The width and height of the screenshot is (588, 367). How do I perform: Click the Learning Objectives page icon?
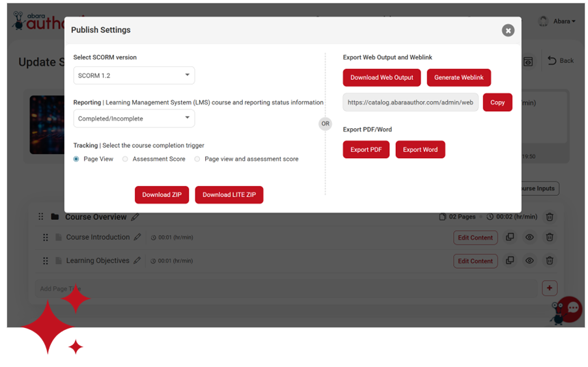(58, 260)
